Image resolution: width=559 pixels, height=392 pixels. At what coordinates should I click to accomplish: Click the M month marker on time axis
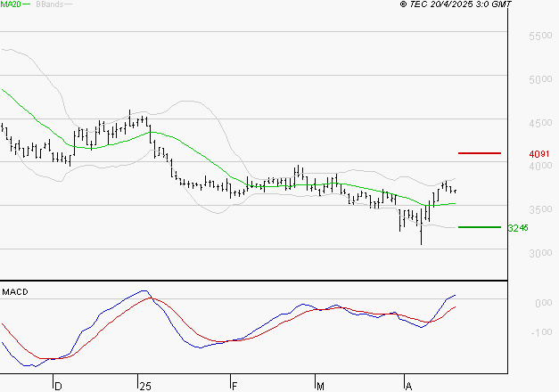[321, 386]
